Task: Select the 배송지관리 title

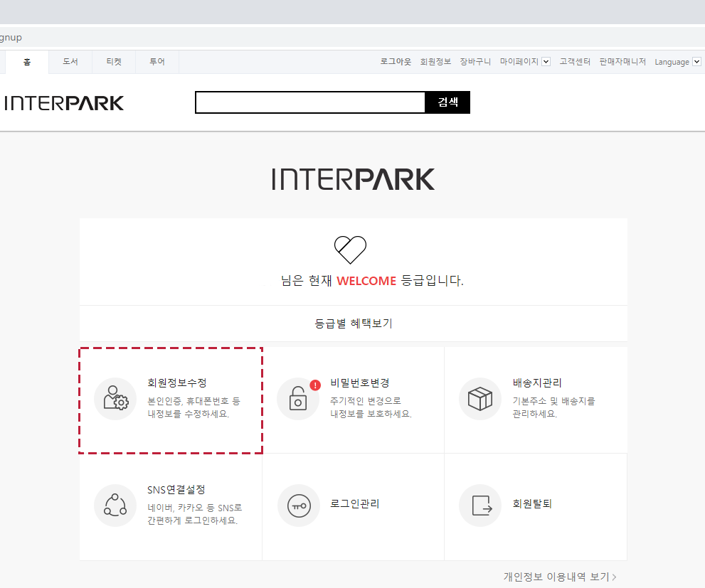Action: [537, 383]
